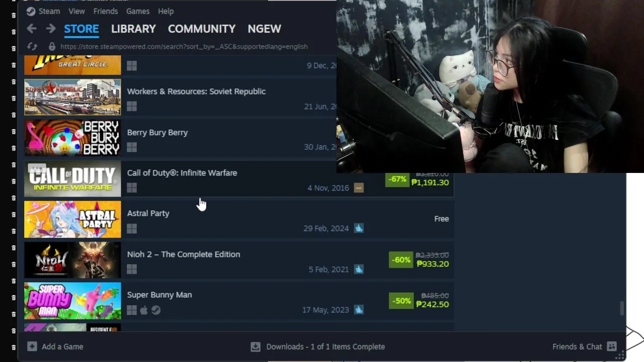Screen dimensions: 644x362
Task: Open the Indiana Jones Great Circle thumbnail
Action: [72, 65]
